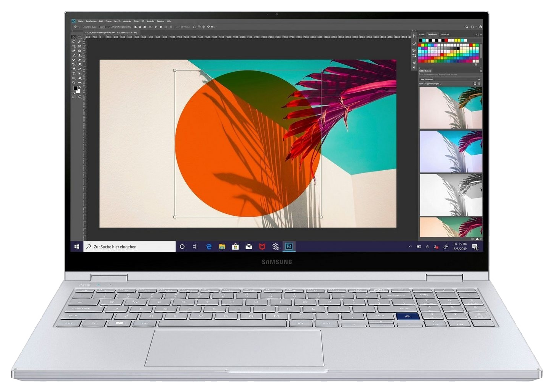Open the Ebene auto-select dropdown
Image resolution: width=553 pixels, height=392 pixels.
(104, 27)
